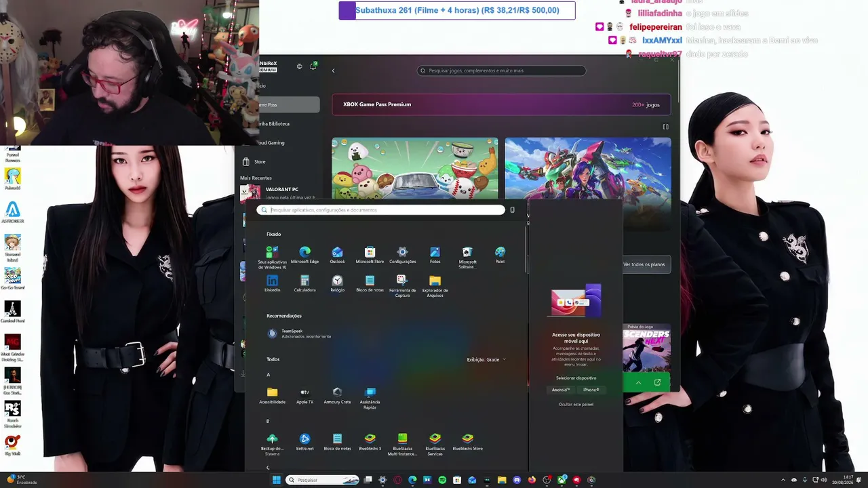
Task: Open the robot mech game thumbnail
Action: click(588, 168)
